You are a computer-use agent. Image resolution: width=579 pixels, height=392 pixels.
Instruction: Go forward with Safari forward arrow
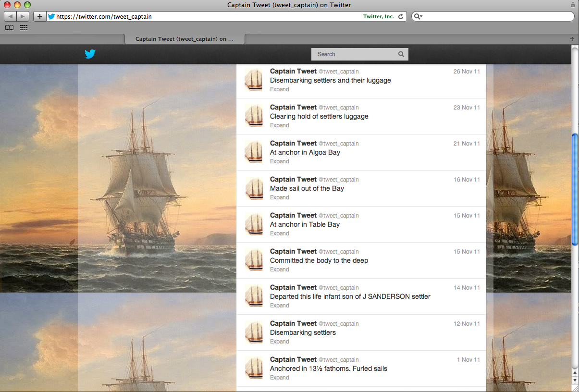pyautogui.click(x=23, y=16)
